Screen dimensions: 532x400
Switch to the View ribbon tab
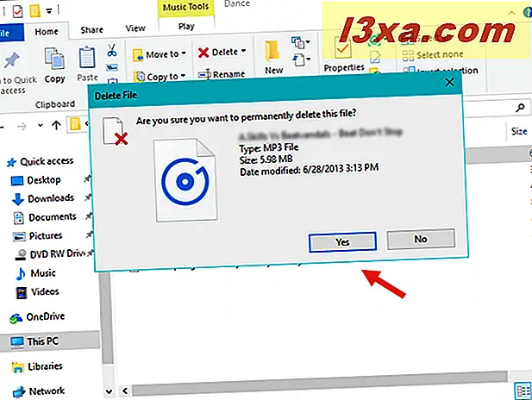click(x=135, y=28)
